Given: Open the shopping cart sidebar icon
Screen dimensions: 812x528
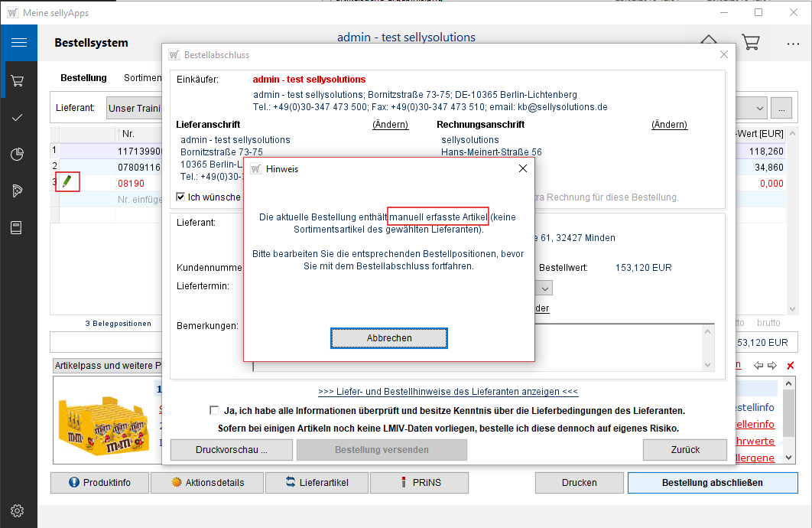Looking at the screenshot, I should (17, 81).
